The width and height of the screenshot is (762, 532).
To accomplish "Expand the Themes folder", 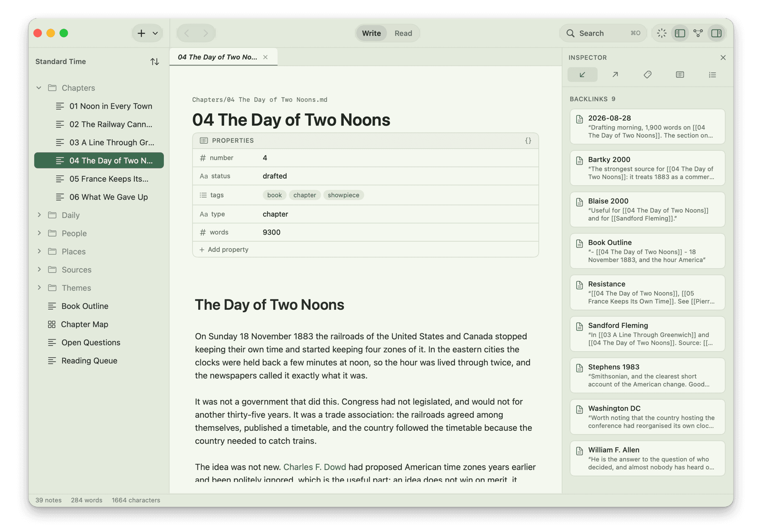I will coord(39,288).
